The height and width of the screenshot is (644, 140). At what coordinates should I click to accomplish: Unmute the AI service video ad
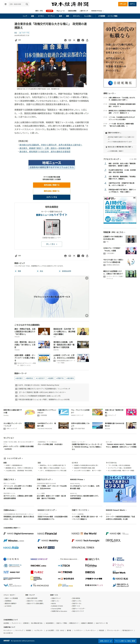tap(87, 315)
